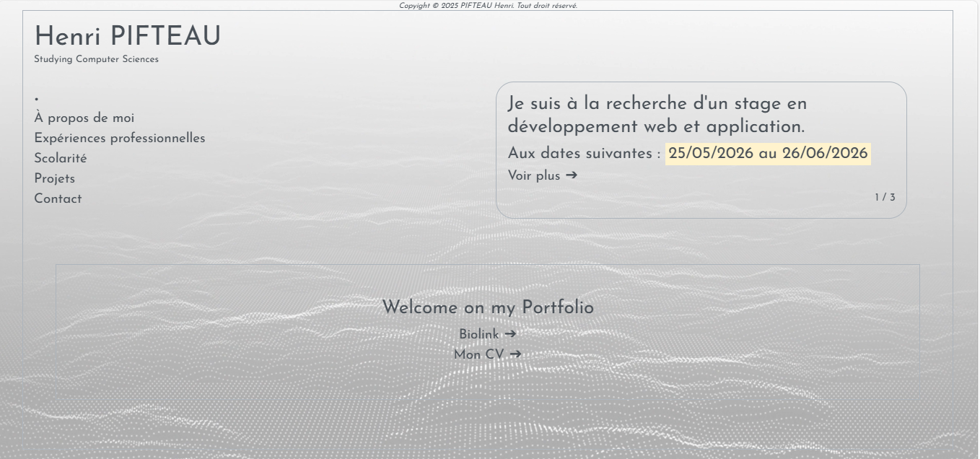
Task: Open the Expériences professionnelles section
Action: click(x=120, y=138)
